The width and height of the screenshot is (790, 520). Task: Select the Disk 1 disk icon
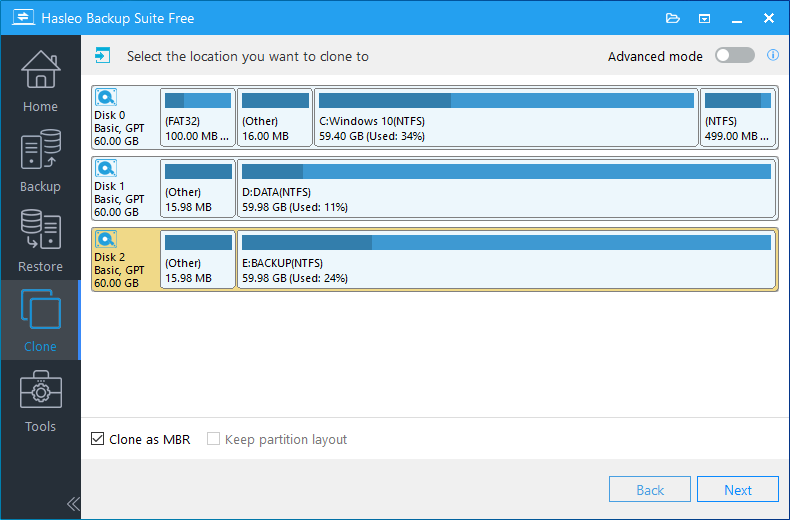click(106, 168)
